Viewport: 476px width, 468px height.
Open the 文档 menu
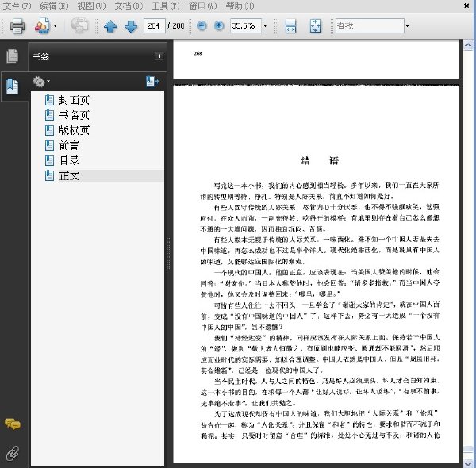pyautogui.click(x=129, y=6)
